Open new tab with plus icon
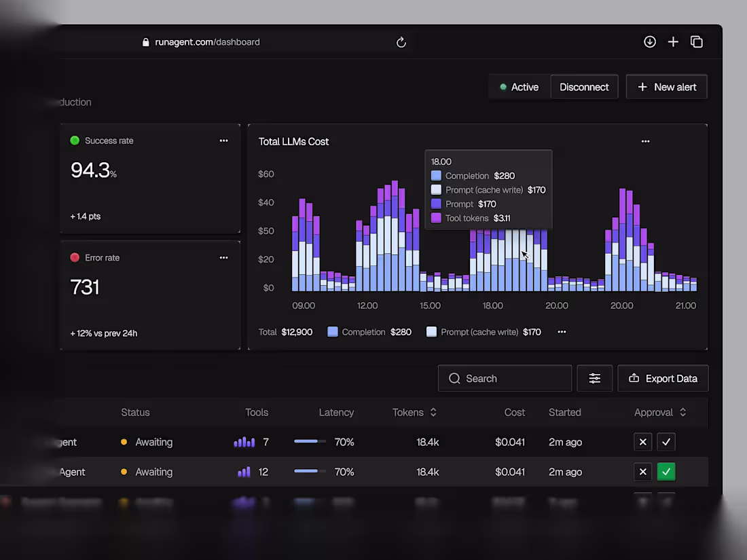The image size is (747, 560). coord(673,42)
